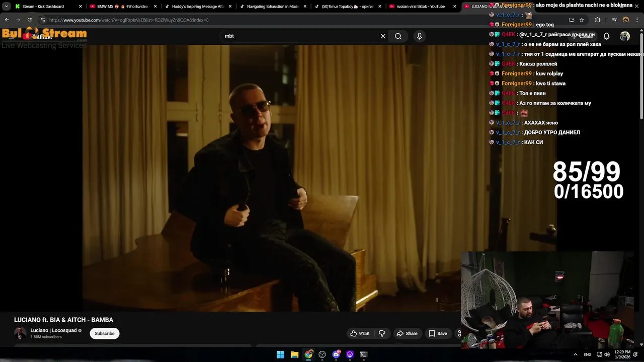Click the video title LUCIANO ft. BIA & AITCH - BAMBA
The image size is (644, 362).
63,320
